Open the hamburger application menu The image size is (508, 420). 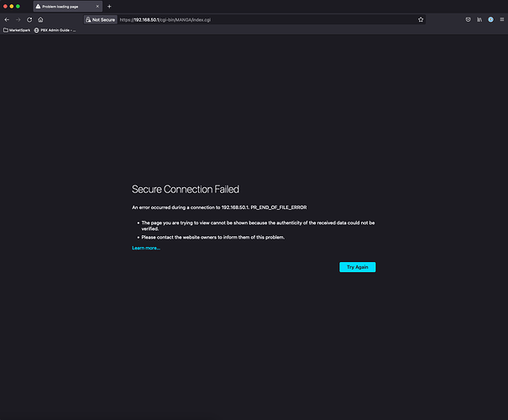click(502, 20)
